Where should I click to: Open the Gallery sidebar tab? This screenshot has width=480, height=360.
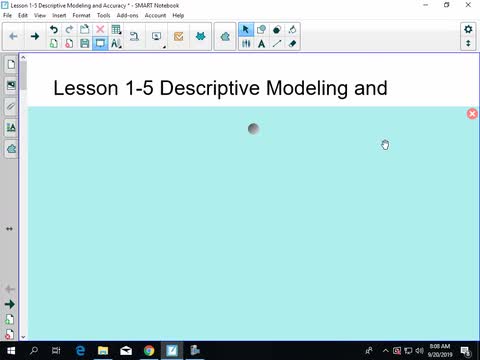[11, 85]
